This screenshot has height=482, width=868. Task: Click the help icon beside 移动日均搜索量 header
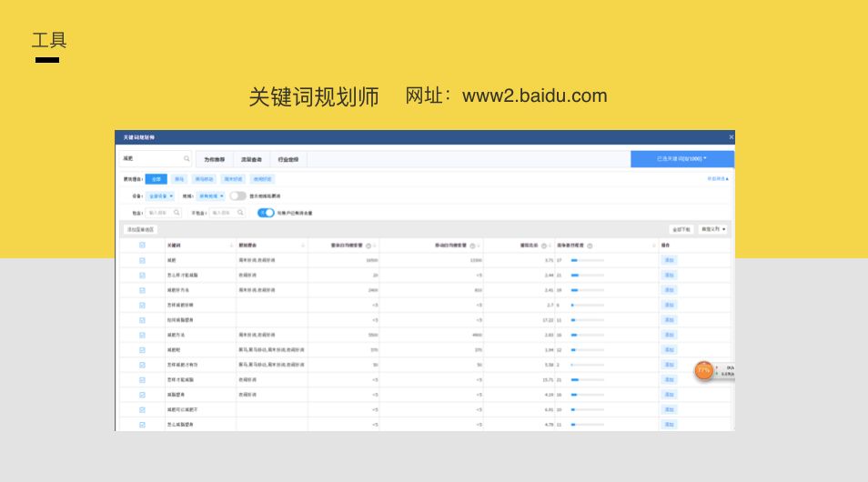pos(473,246)
